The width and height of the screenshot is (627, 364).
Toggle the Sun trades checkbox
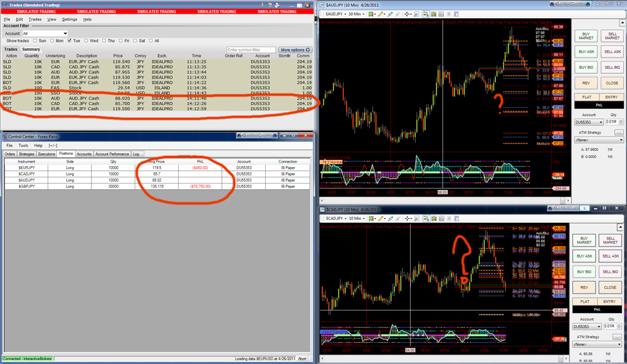[x=35, y=41]
